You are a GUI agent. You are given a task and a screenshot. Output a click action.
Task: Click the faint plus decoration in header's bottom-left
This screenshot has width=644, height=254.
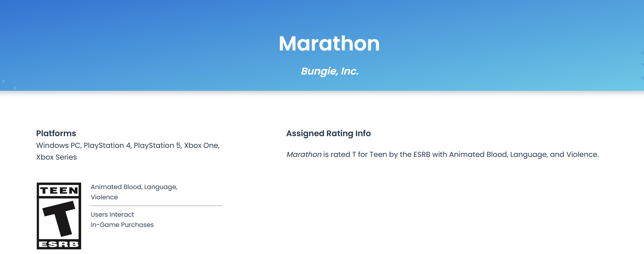[x=15, y=88]
